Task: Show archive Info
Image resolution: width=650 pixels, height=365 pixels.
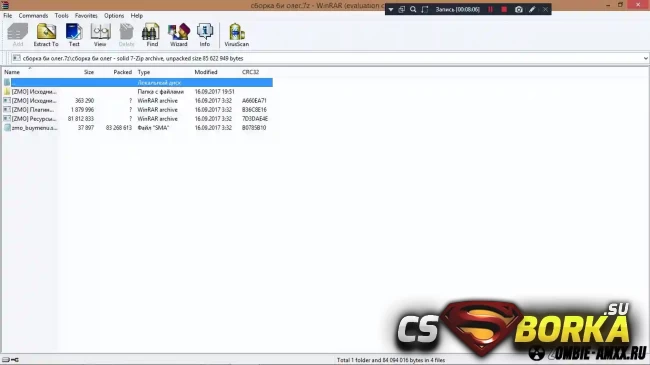Action: (205, 35)
